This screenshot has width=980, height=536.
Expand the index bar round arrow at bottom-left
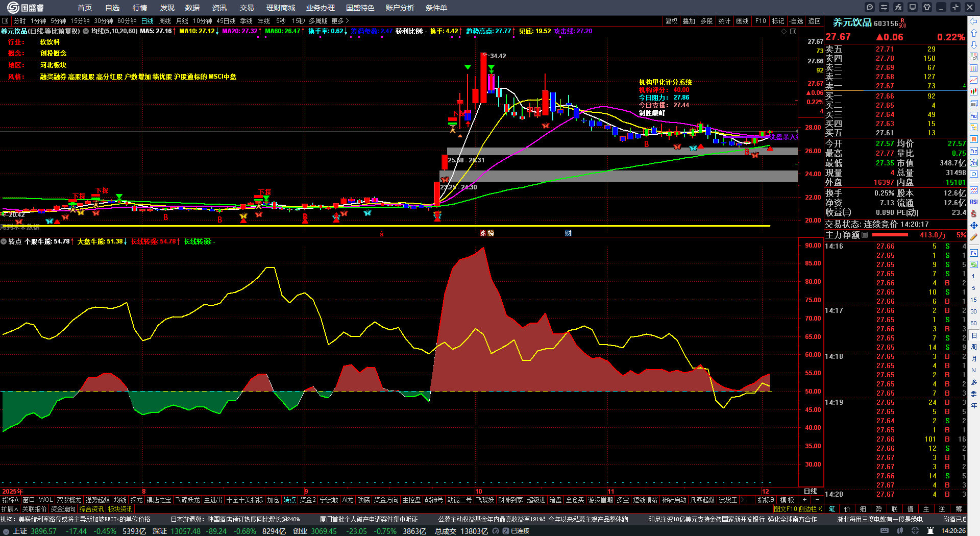(x=6, y=531)
